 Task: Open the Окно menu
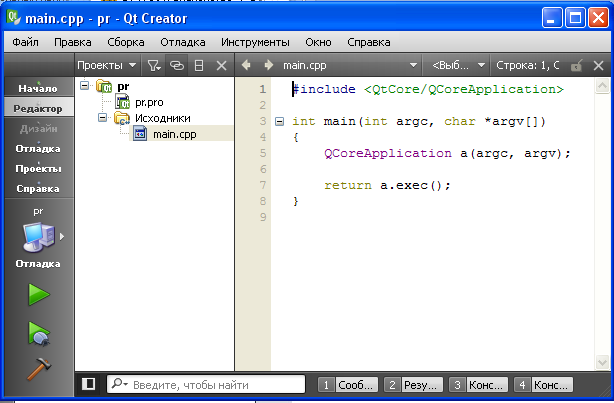pos(318,42)
